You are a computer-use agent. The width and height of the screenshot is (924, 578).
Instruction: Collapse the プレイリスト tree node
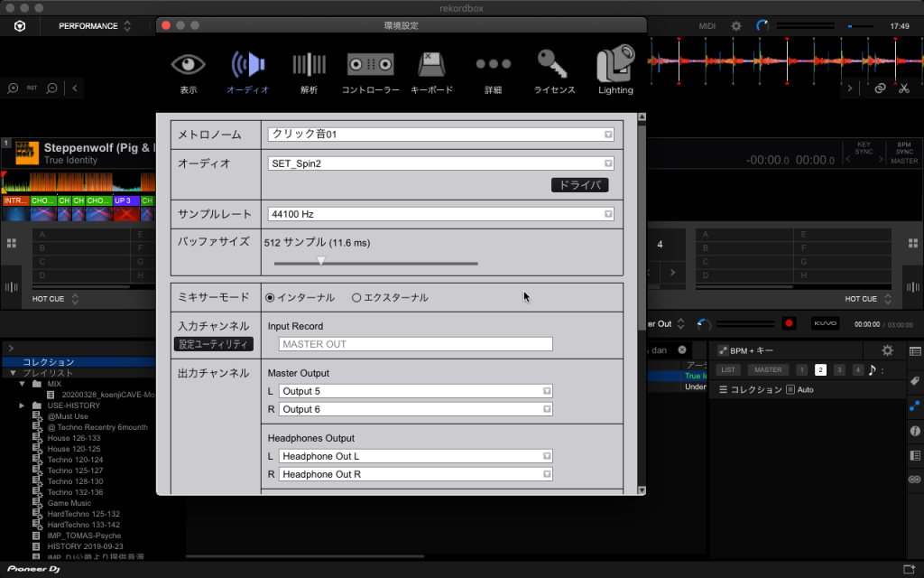pos(13,373)
